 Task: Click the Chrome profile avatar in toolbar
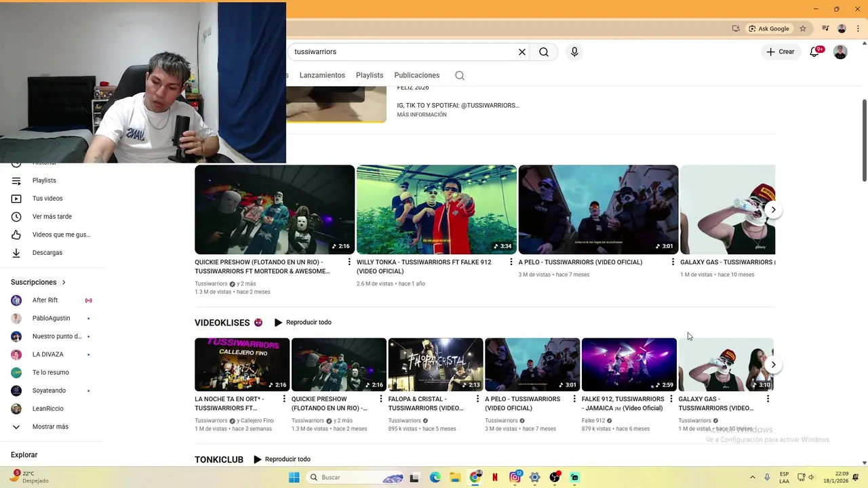(x=842, y=28)
